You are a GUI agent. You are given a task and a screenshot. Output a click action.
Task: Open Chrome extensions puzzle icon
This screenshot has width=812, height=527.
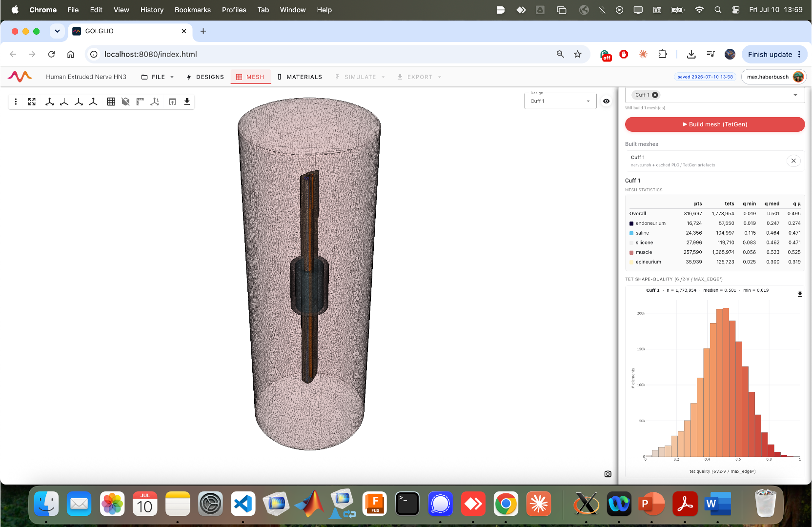pos(663,54)
